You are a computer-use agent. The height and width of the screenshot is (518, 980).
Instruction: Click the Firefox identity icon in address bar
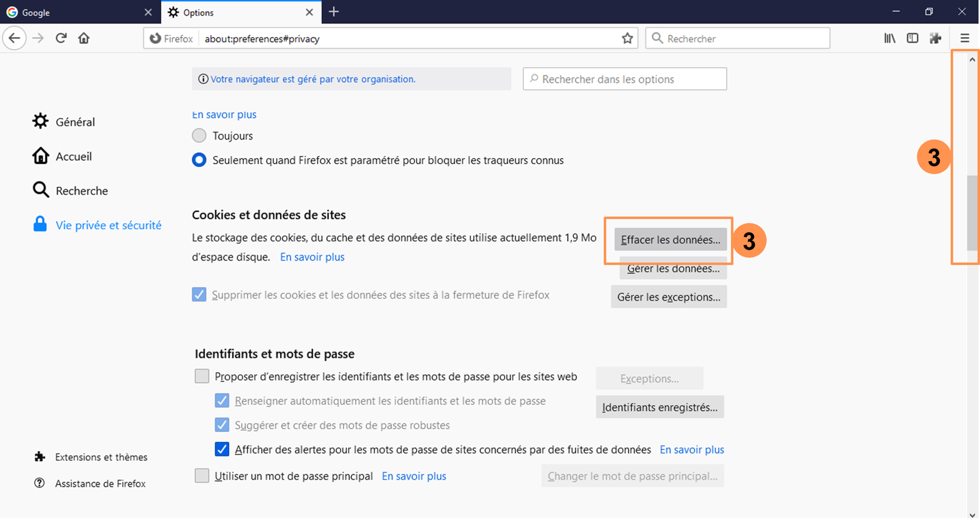(x=155, y=38)
